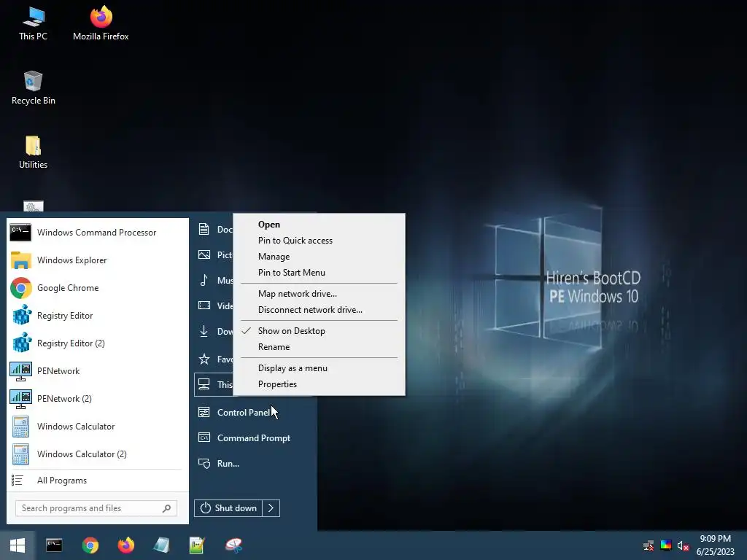Expand All Programs list

pyautogui.click(x=97, y=481)
